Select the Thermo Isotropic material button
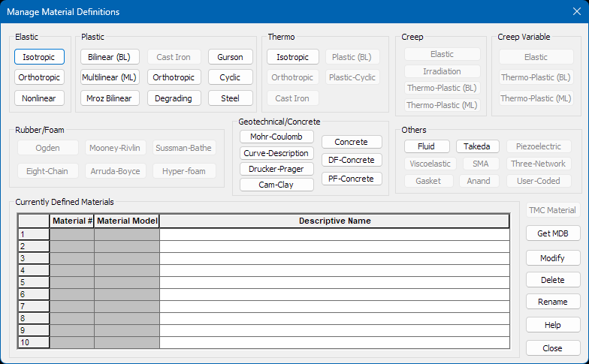This screenshot has width=589, height=364. (x=292, y=57)
